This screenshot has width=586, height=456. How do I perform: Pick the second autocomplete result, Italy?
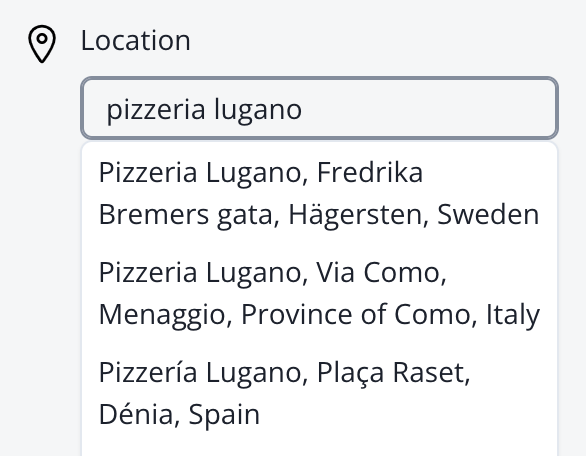pyautogui.click(x=320, y=293)
